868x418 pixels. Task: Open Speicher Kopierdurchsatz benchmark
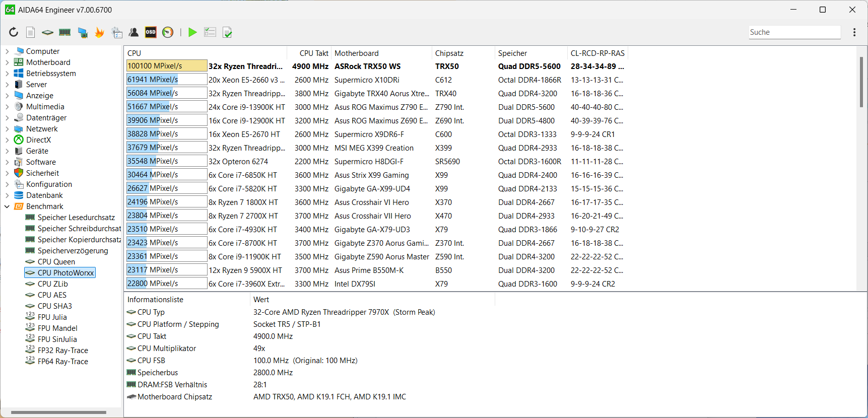pos(79,240)
